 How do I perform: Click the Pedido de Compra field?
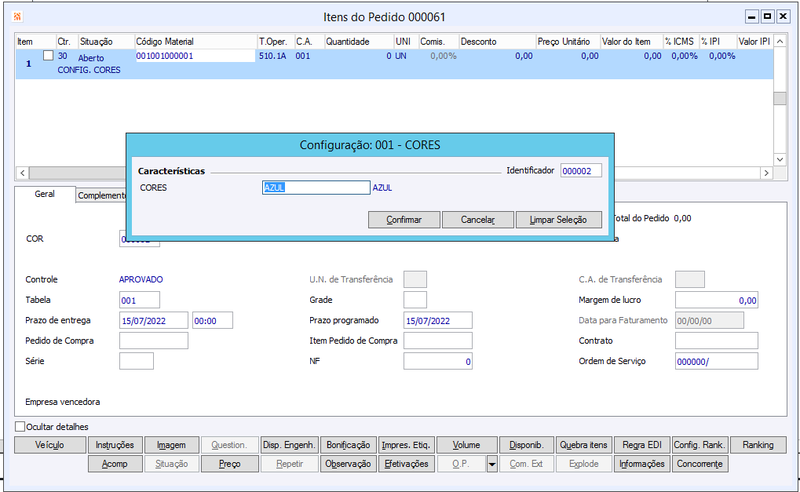coord(154,340)
